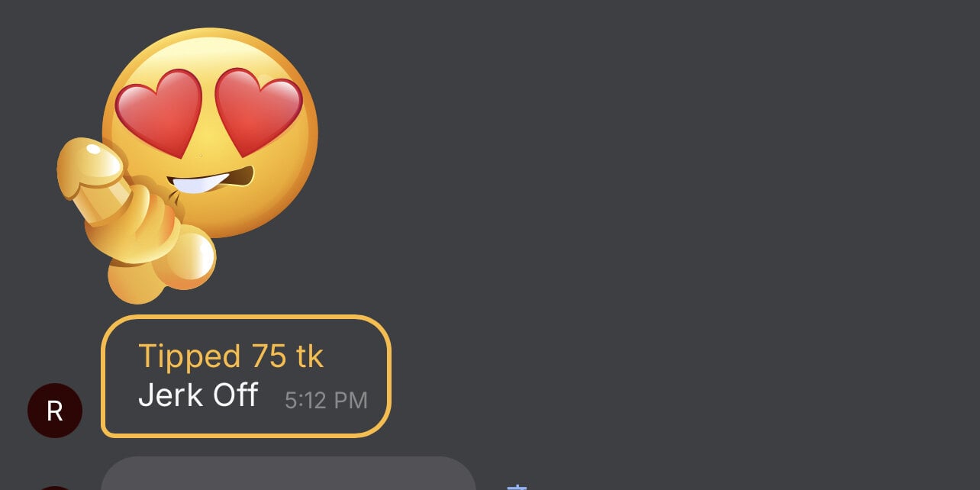Viewport: 980px width, 490px height.
Task: Select the yellow-bordered tip message bubble
Action: pyautogui.click(x=246, y=376)
